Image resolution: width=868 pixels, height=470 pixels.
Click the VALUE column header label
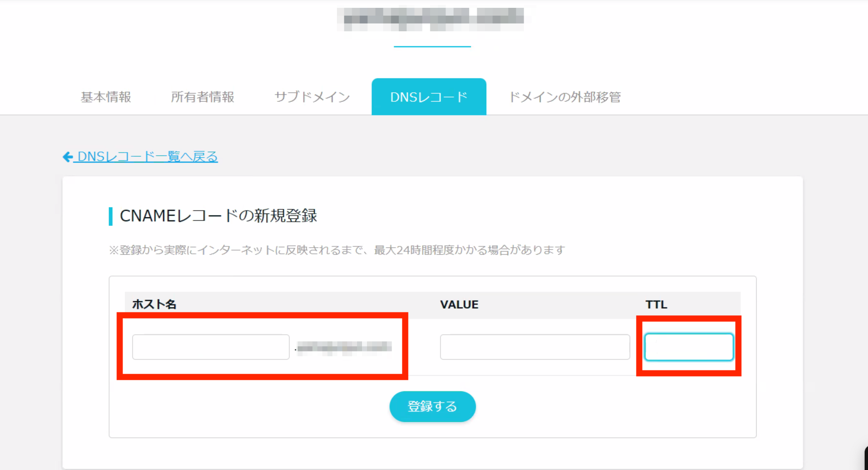459,305
